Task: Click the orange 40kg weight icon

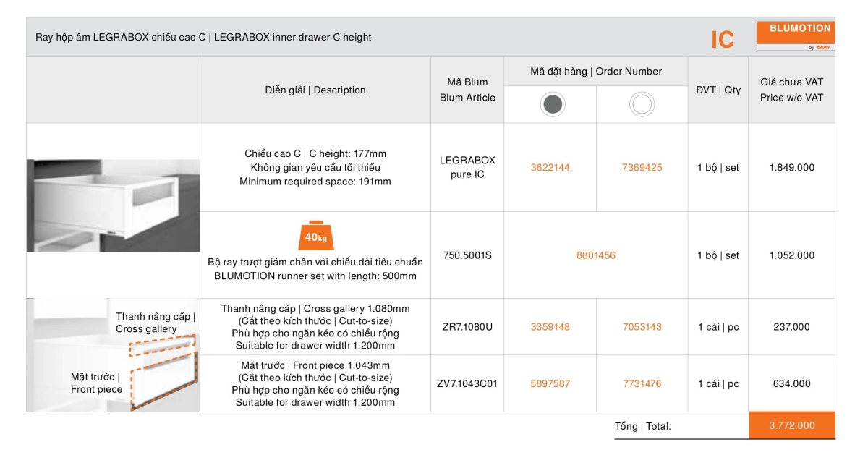Action: pyautogui.click(x=315, y=235)
